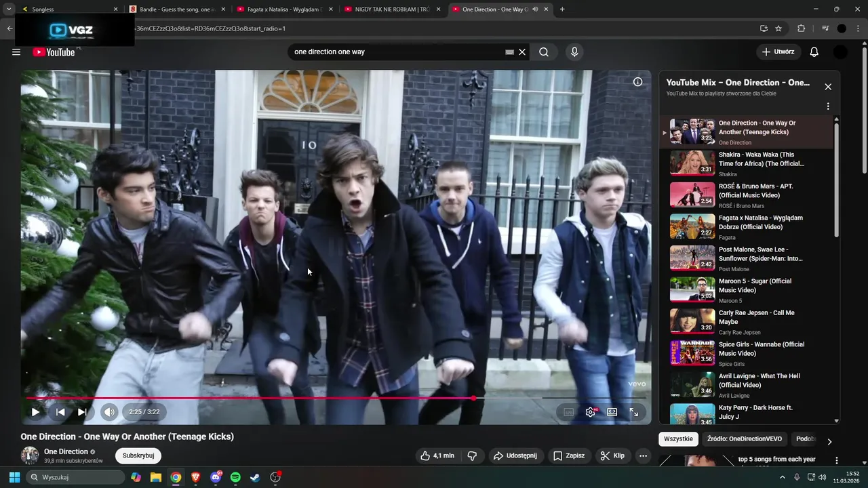Close the YouTube Mix playlist panel

[828, 87]
